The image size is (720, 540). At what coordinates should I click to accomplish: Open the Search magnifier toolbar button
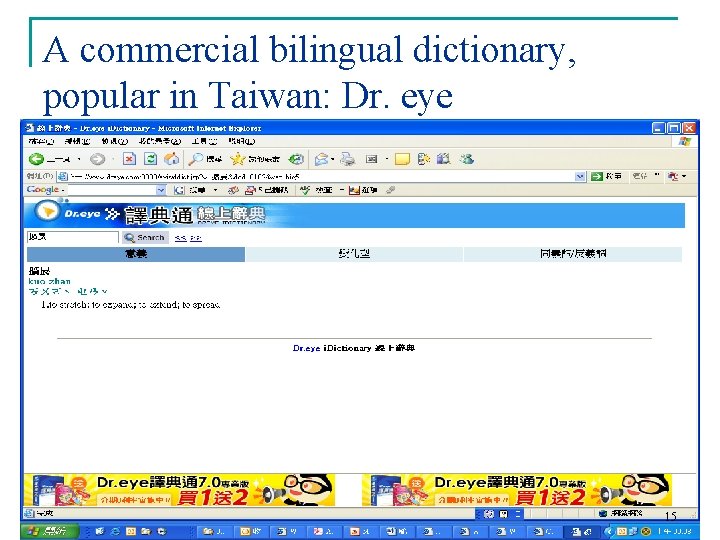[205, 159]
